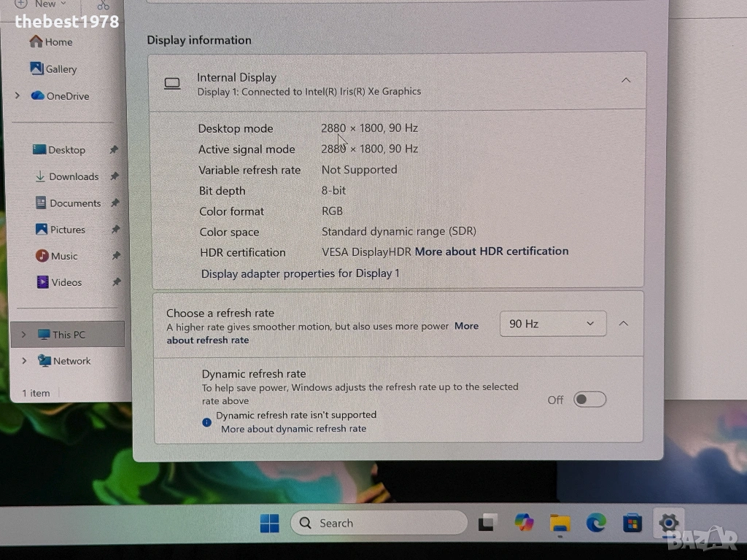This screenshot has width=747, height=560.
Task: Launch Copilot from the taskbar
Action: (x=523, y=523)
